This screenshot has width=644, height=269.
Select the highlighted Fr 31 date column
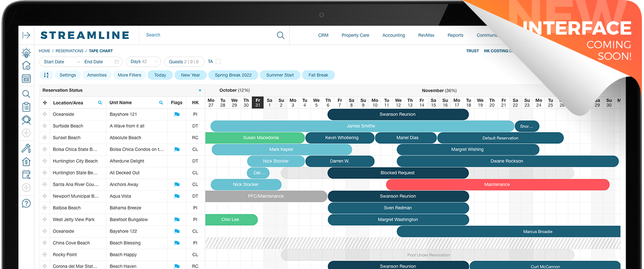(258, 103)
